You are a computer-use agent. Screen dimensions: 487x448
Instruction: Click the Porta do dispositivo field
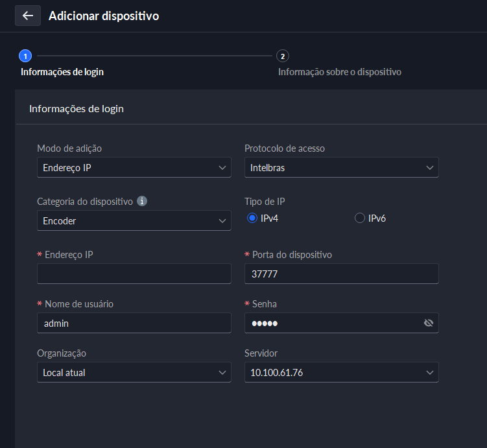click(341, 274)
